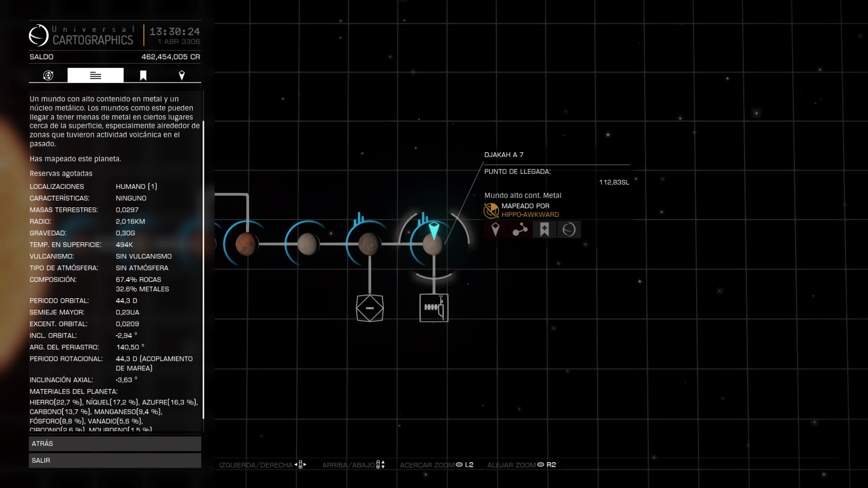Click the set target pin icon in popup
Viewport: 868px width, 488px height.
click(495, 230)
